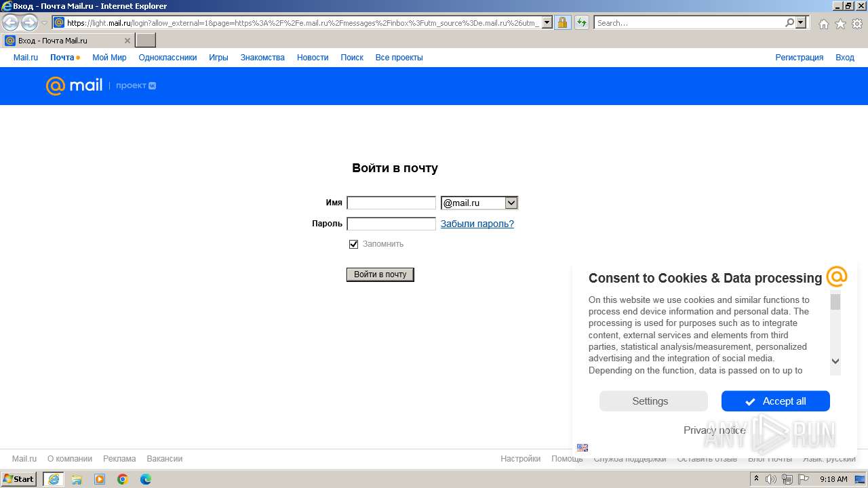Image resolution: width=868 pixels, height=488 pixels.
Task: Open a new blank tab
Action: 146,41
